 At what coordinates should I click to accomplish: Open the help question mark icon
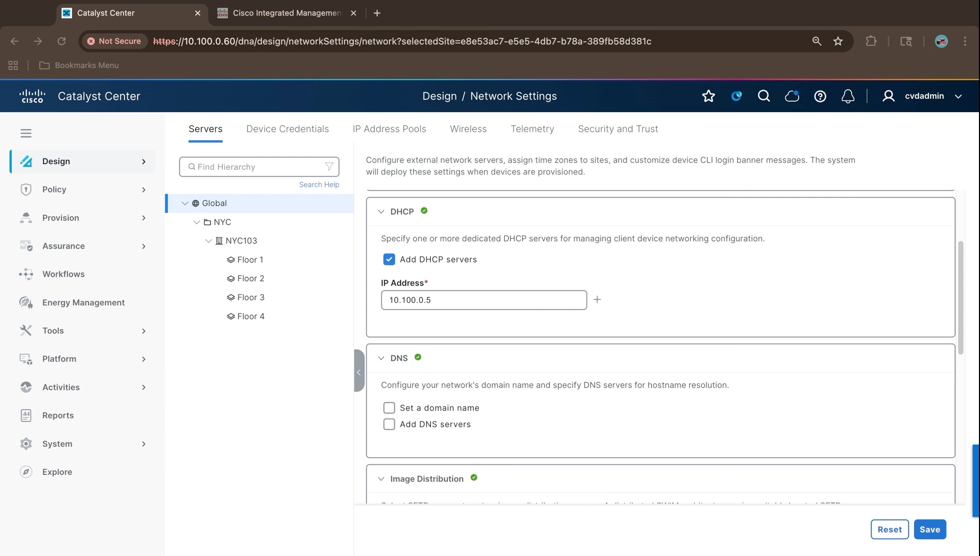820,96
